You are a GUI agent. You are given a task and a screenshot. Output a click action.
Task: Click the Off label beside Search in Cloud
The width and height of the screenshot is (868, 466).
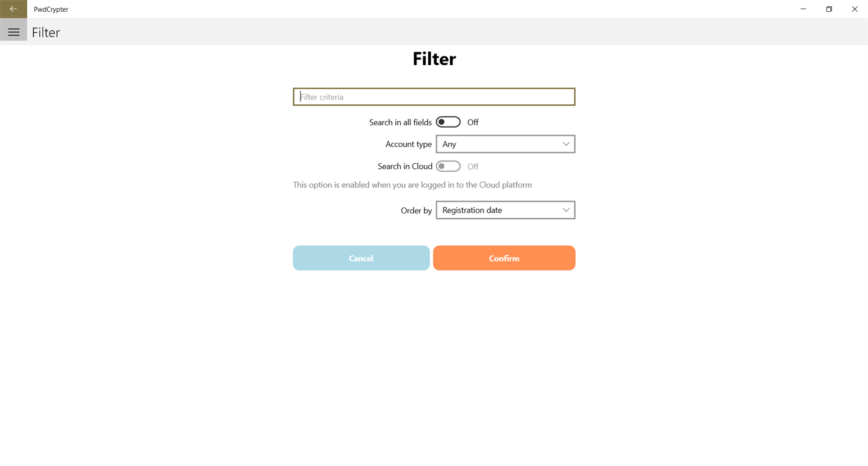[x=473, y=166]
